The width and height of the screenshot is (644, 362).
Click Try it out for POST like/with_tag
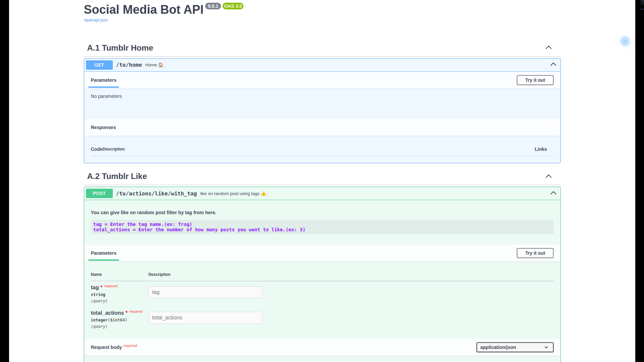(x=535, y=253)
